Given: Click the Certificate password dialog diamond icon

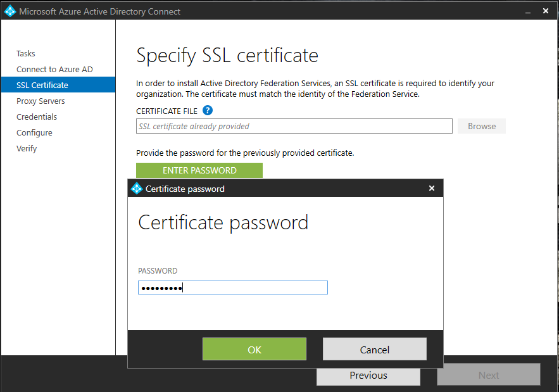Looking at the screenshot, I should coord(135,188).
